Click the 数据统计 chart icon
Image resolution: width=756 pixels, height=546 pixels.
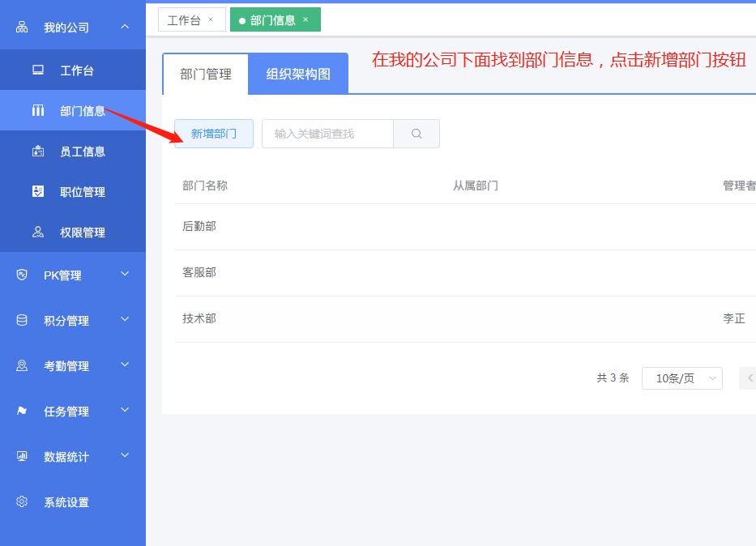coord(22,456)
